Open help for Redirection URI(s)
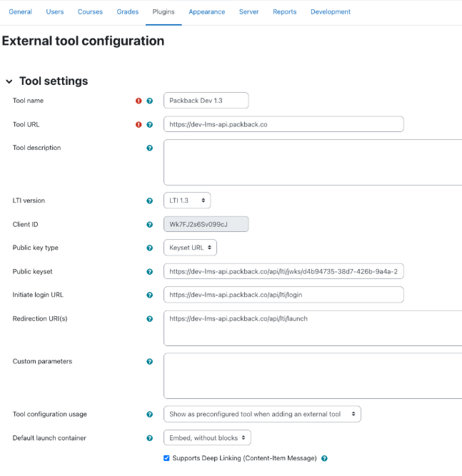The width and height of the screenshot is (462, 476). [149, 319]
